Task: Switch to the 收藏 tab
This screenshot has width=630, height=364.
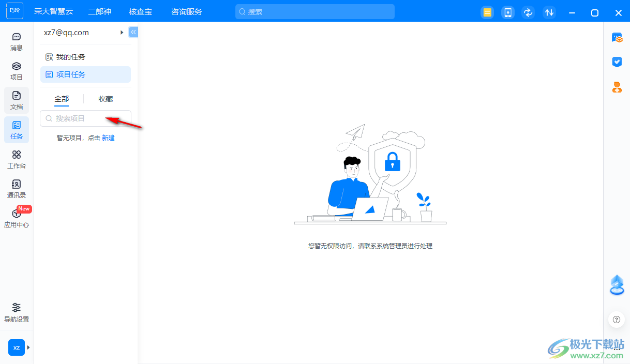Action: 106,99
